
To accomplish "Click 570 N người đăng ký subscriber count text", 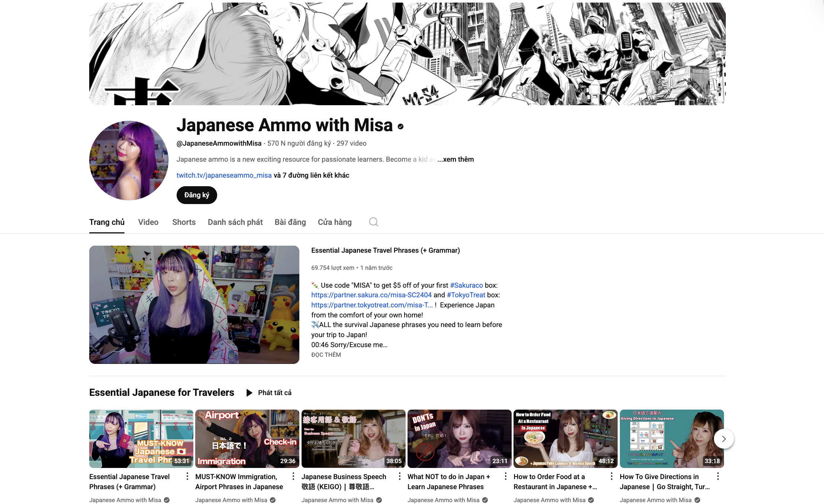I will tap(299, 143).
